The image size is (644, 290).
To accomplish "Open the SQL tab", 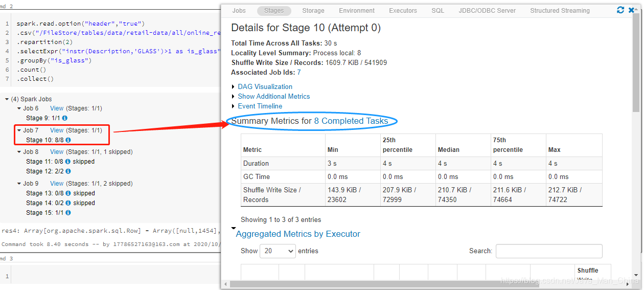I will click(438, 11).
